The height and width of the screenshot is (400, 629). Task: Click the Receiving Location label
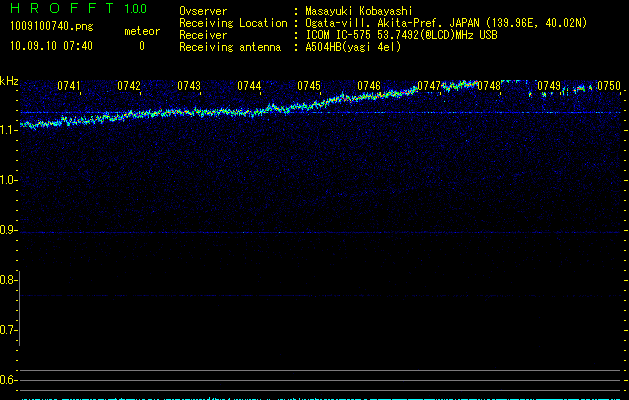(233, 23)
